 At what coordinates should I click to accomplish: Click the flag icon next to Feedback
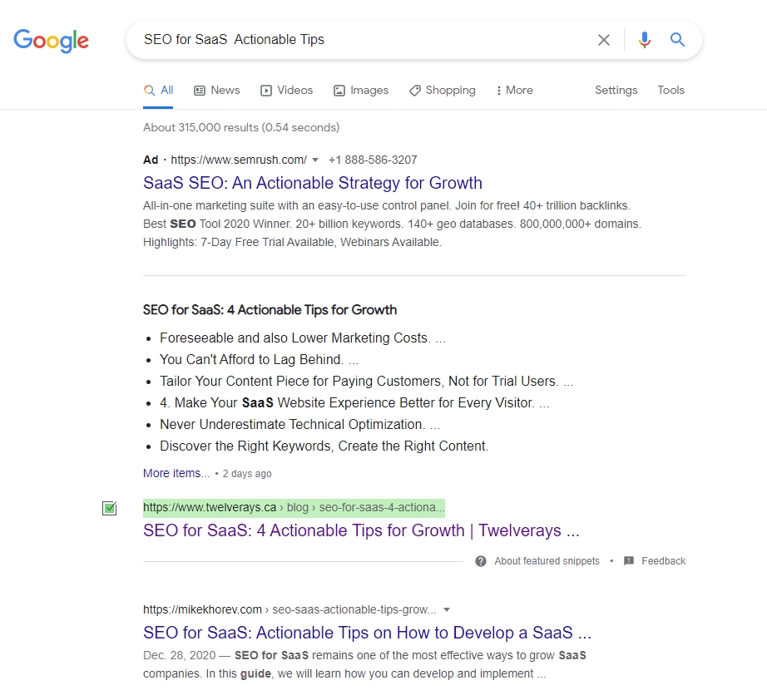point(630,561)
